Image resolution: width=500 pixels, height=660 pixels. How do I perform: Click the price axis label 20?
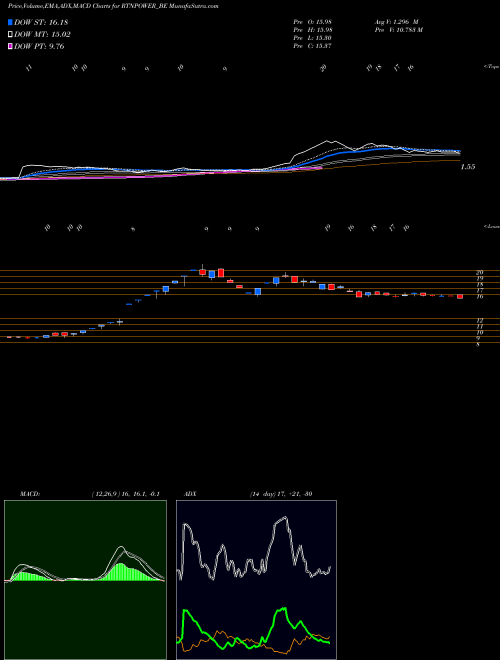479,272
